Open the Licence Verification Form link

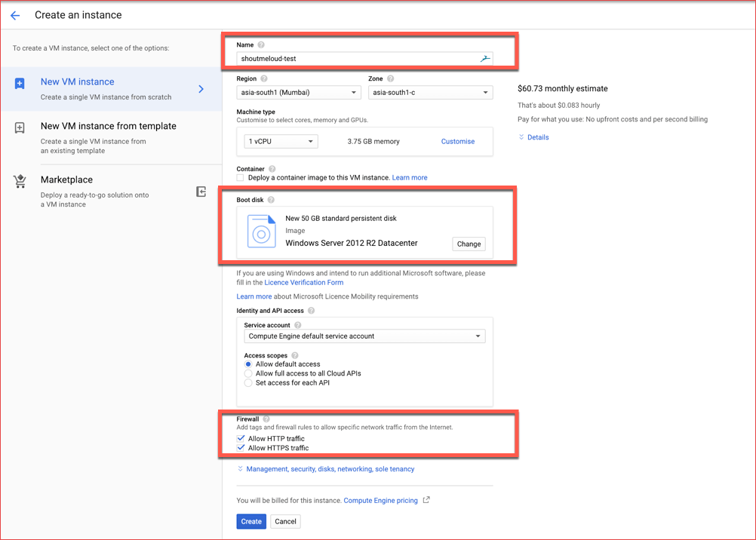tap(304, 282)
